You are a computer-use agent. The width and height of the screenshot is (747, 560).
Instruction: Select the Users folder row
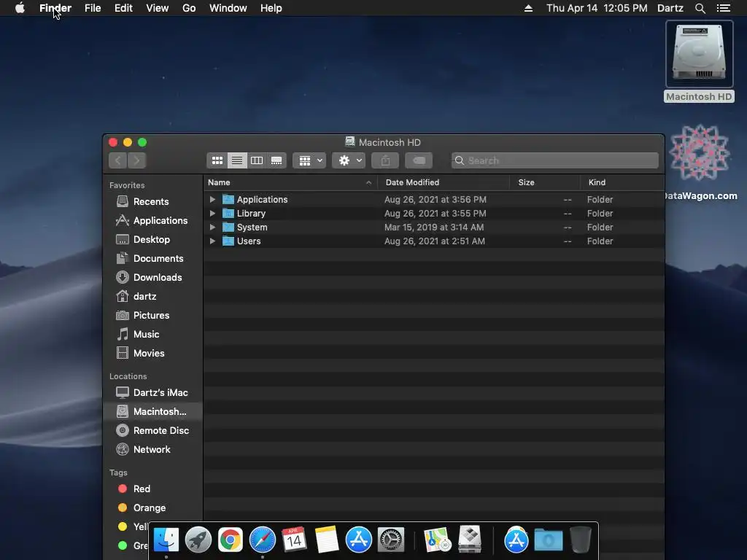coord(434,241)
